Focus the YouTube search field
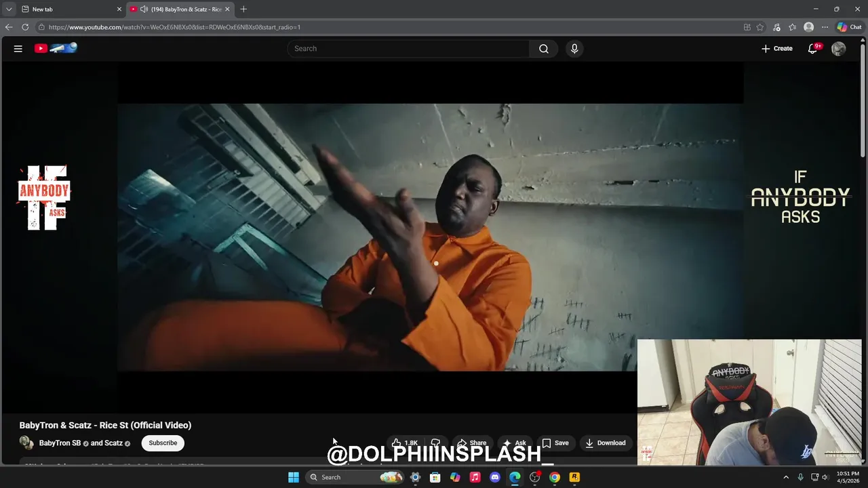This screenshot has height=488, width=868. click(x=409, y=49)
